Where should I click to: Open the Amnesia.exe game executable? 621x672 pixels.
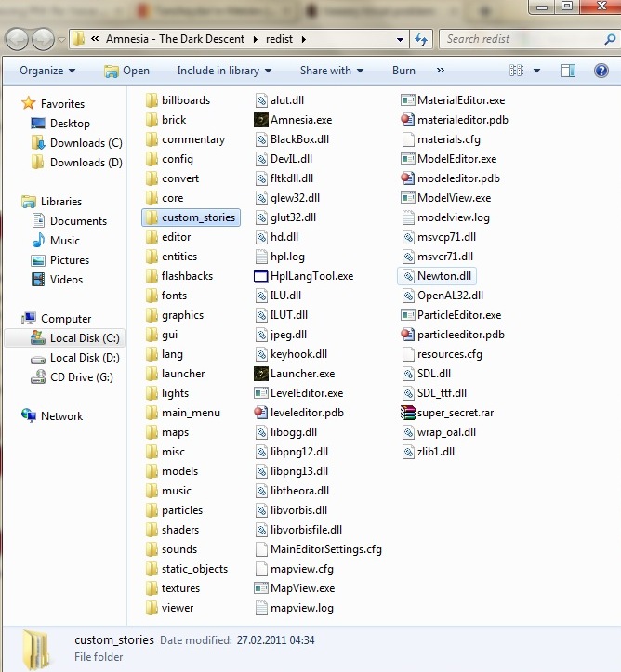(299, 120)
